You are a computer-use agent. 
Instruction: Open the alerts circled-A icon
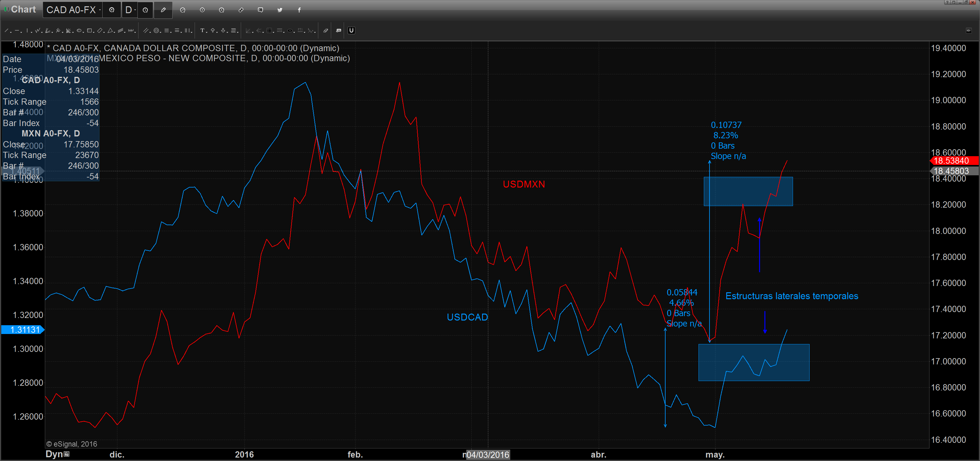tap(222, 10)
